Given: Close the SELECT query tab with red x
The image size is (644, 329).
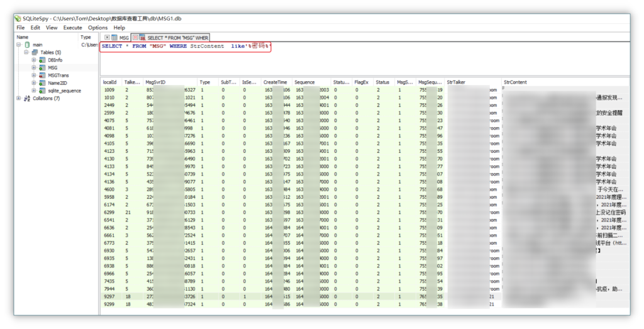Looking at the screenshot, I should point(135,37).
